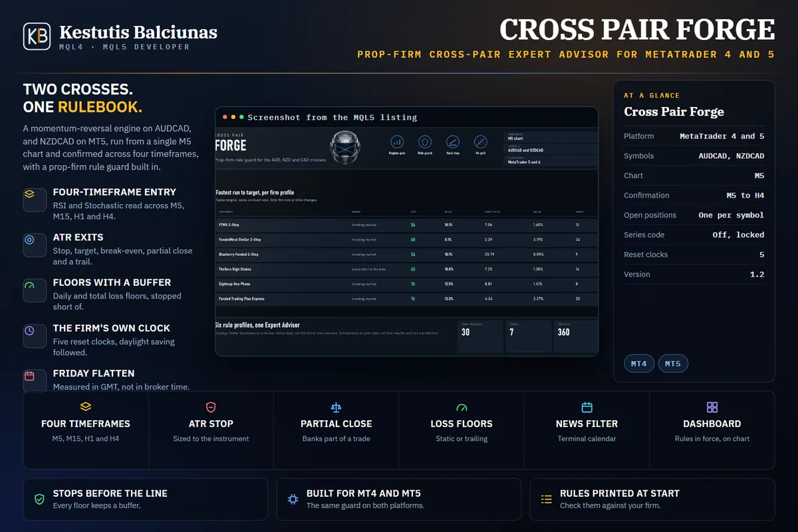The height and width of the screenshot is (532, 798).
Task: Select the FundedNext Stellar 2-Step row
Action: [x=406, y=239]
